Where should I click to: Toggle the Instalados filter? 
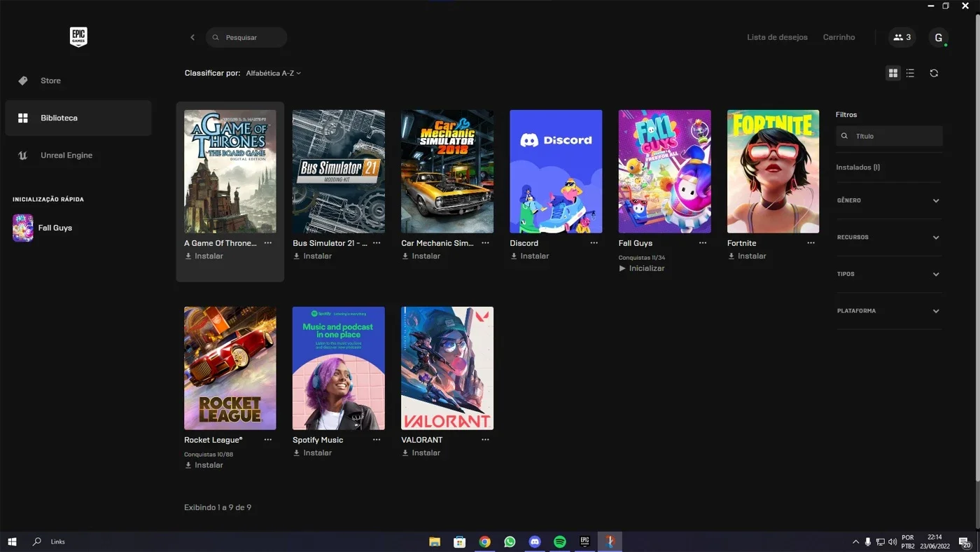857,167
